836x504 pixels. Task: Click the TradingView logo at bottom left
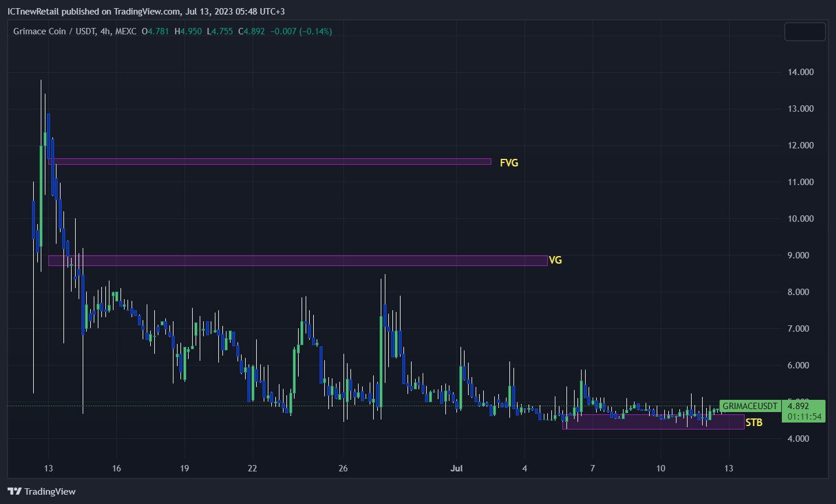click(x=41, y=492)
